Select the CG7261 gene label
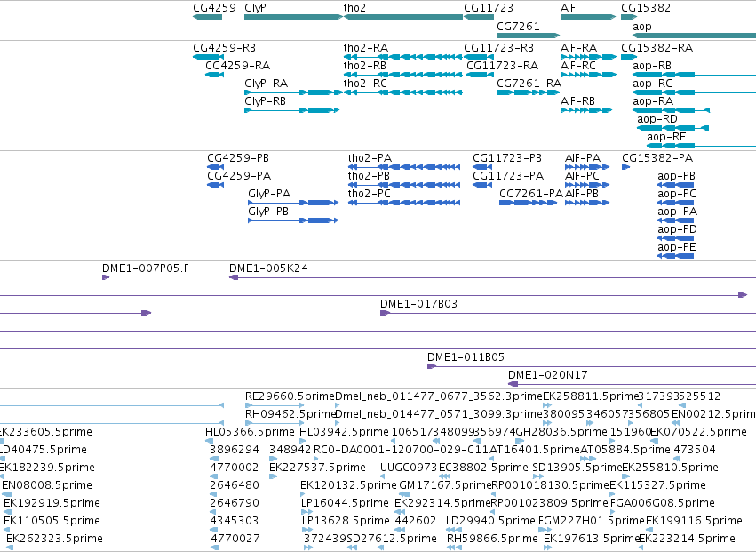Viewport: 756px width, 552px height. [x=518, y=27]
